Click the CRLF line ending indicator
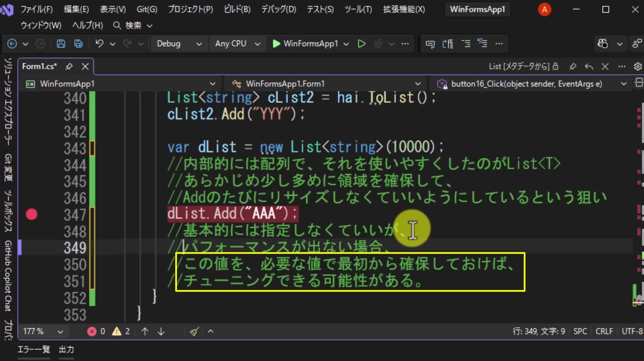644x361 pixels. (604, 331)
